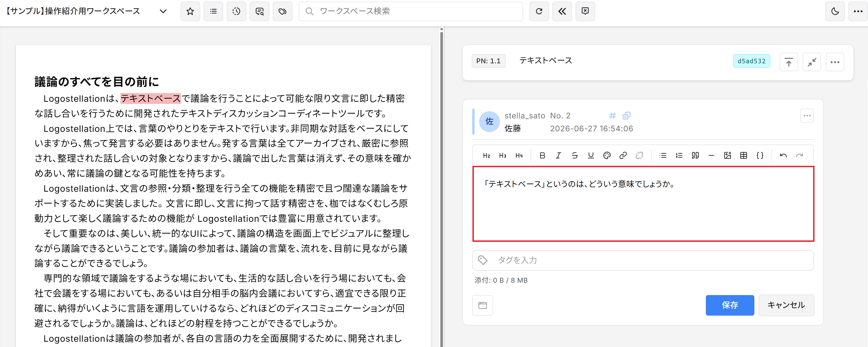The image size is (868, 347).
Task: Click the d5ad532 hash badge
Action: 751,61
